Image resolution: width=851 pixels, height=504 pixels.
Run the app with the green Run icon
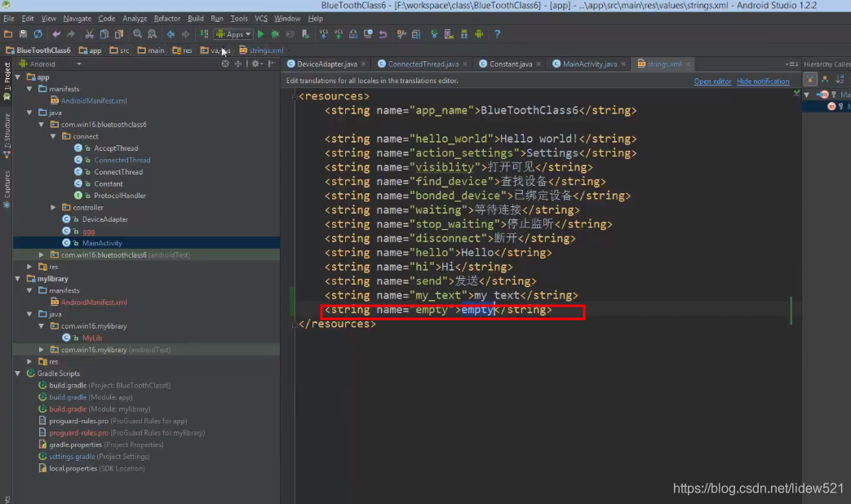pyautogui.click(x=260, y=34)
